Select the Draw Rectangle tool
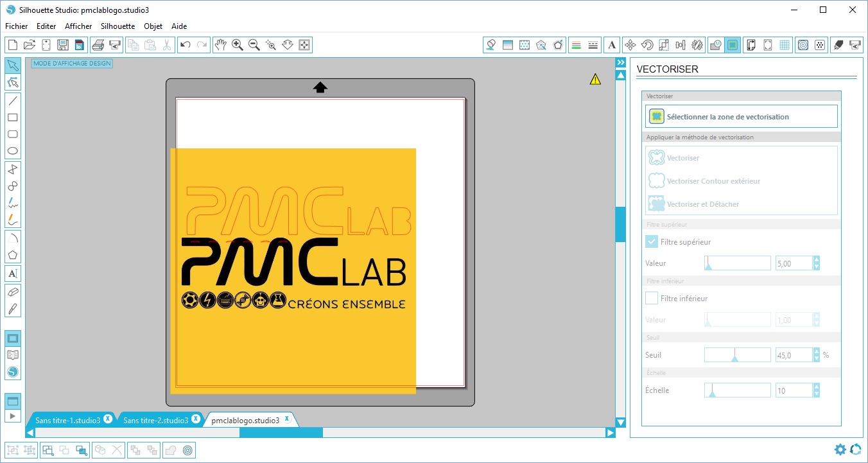The height and width of the screenshot is (463, 868). (12, 118)
